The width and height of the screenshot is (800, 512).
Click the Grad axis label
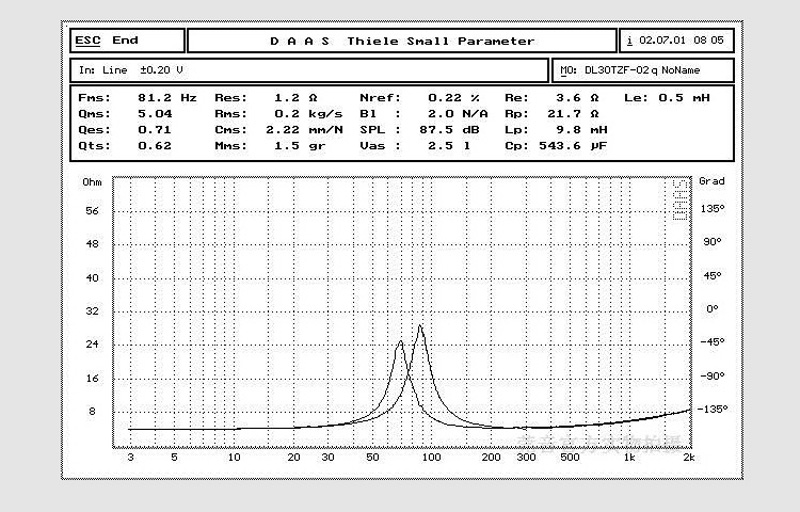(x=712, y=181)
